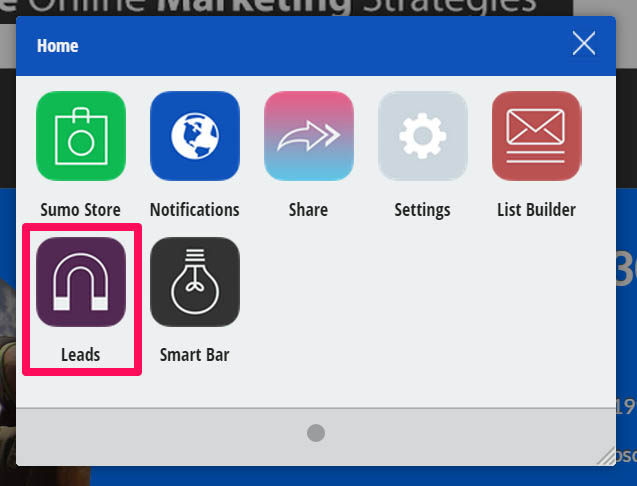Open the Sumo Store shopping bag icon
Screen dimensions: 637x486
[x=80, y=136]
